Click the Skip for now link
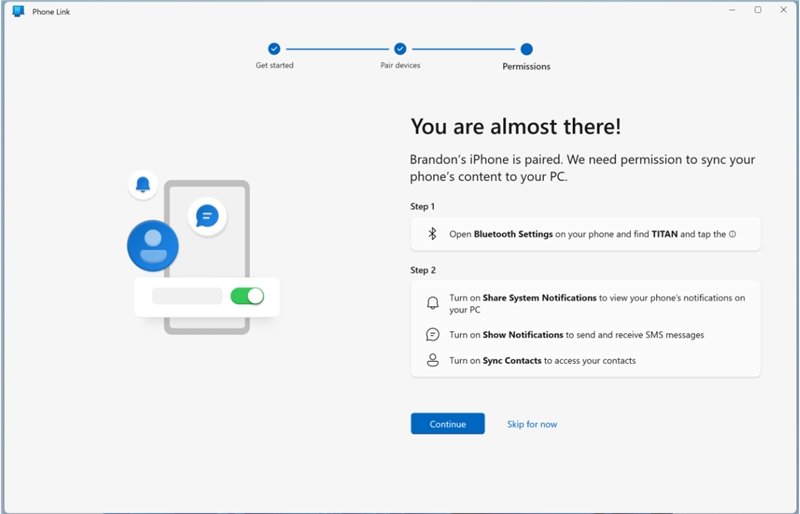Screen dimensions: 800x514 pos(532,424)
